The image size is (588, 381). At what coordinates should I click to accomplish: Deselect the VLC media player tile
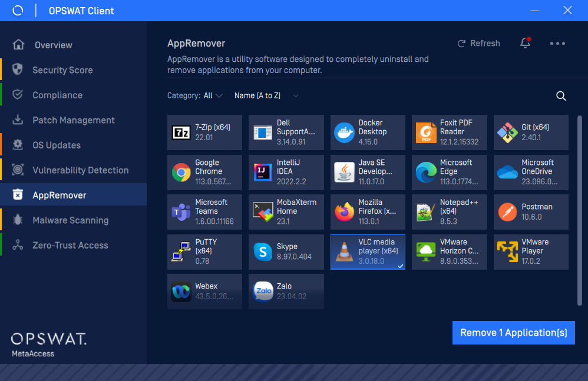pos(368,252)
